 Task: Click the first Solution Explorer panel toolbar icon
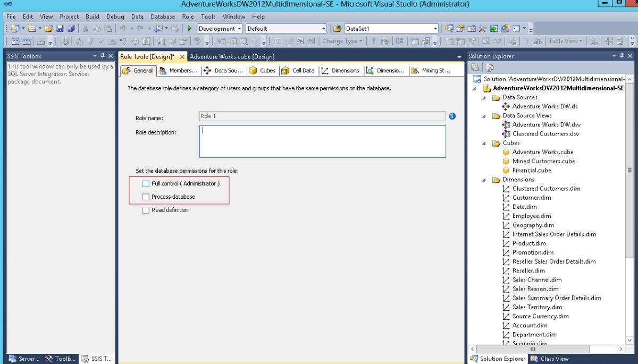(x=475, y=68)
